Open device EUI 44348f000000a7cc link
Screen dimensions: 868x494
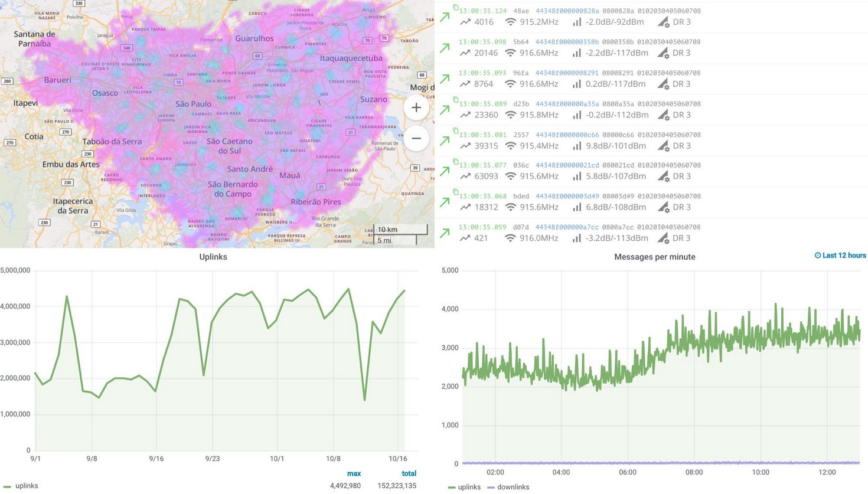[x=567, y=227]
